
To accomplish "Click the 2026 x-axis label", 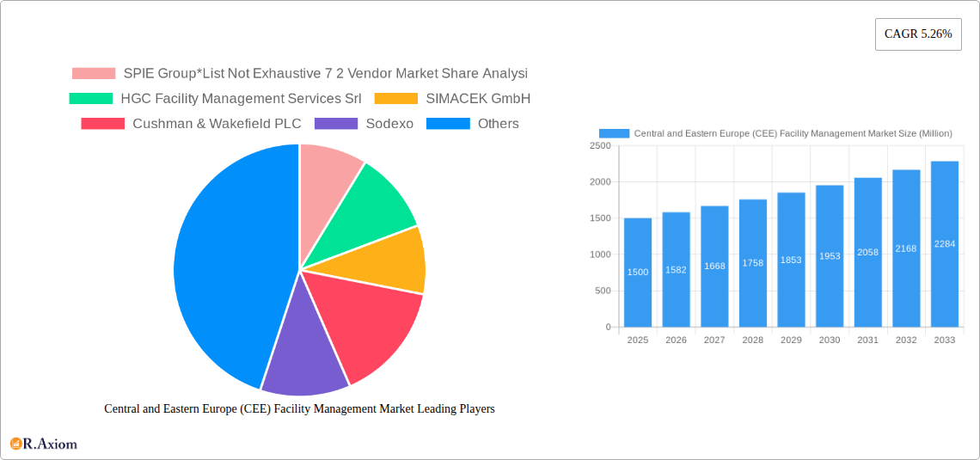I will (677, 340).
